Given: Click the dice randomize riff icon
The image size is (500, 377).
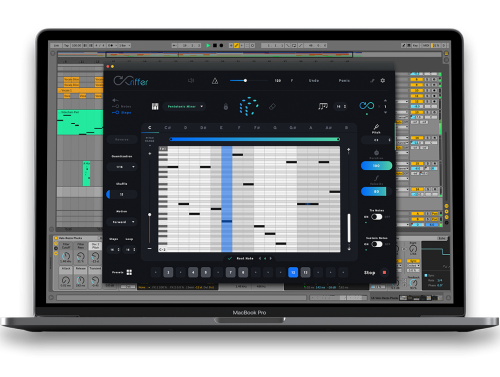Looking at the screenshot, I should pyautogui.click(x=249, y=106).
